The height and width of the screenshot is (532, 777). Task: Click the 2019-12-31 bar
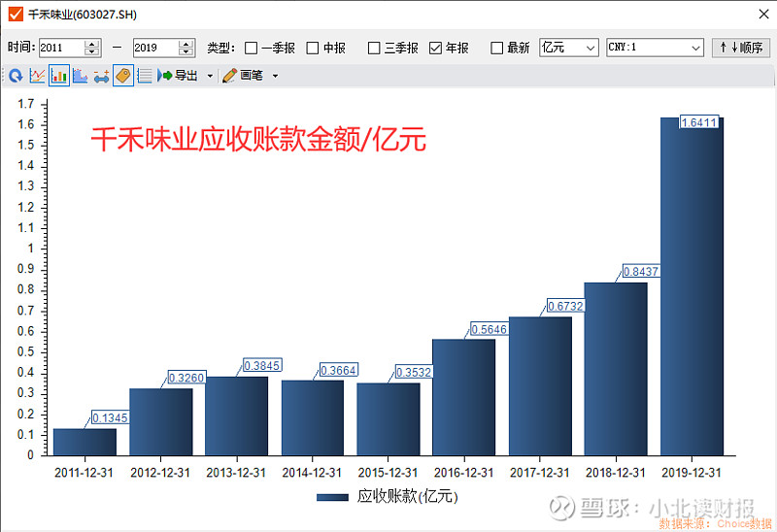click(692, 286)
